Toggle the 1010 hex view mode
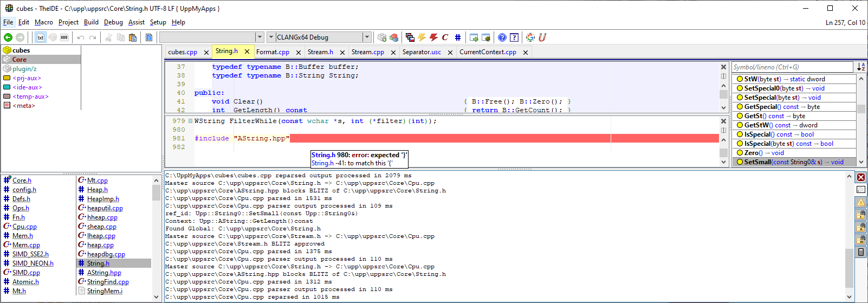Viewport: 868px width, 303px height. point(64,37)
